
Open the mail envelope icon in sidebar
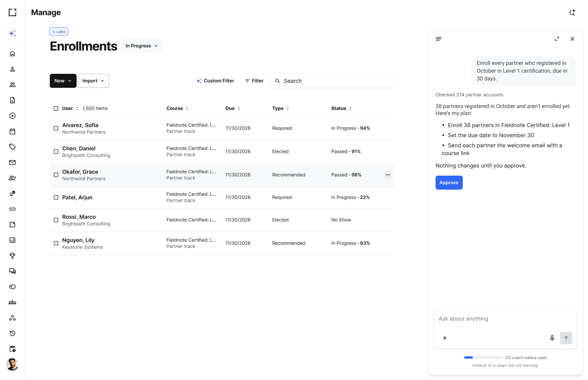[12, 162]
